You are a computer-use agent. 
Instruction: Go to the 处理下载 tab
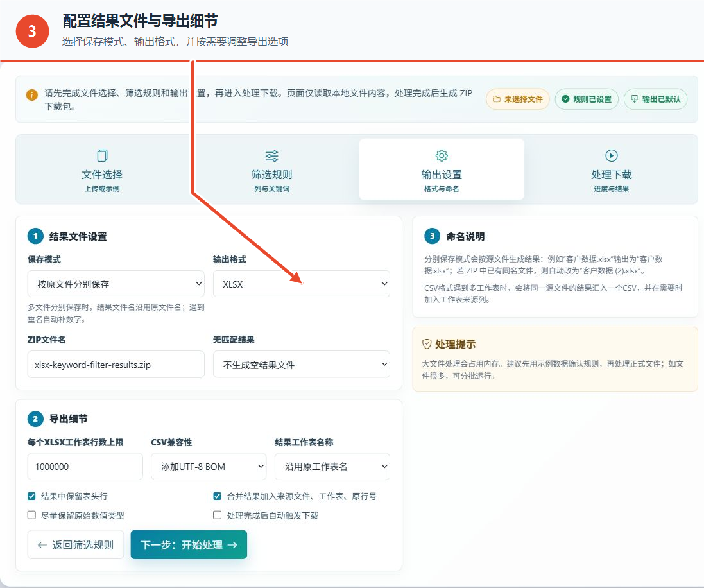612,169
